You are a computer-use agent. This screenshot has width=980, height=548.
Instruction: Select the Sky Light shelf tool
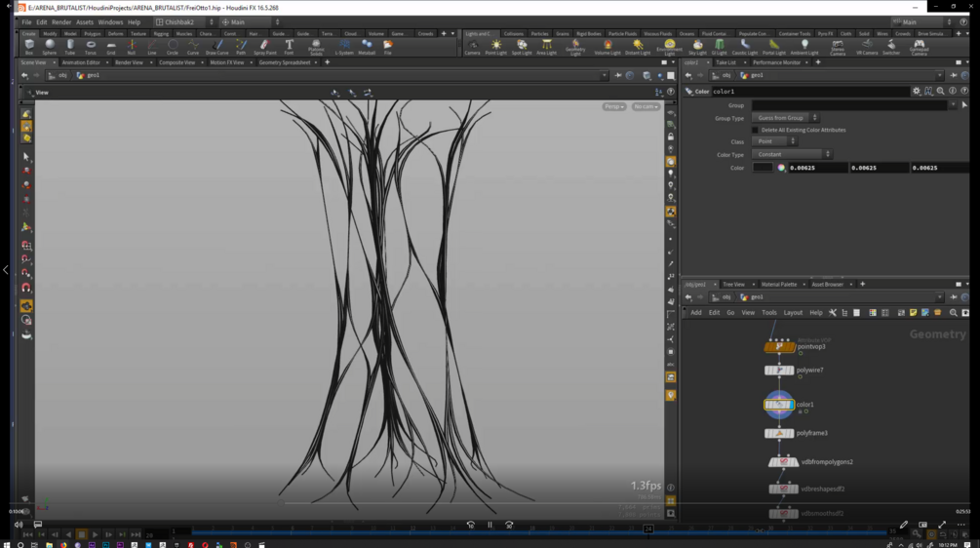click(697, 46)
